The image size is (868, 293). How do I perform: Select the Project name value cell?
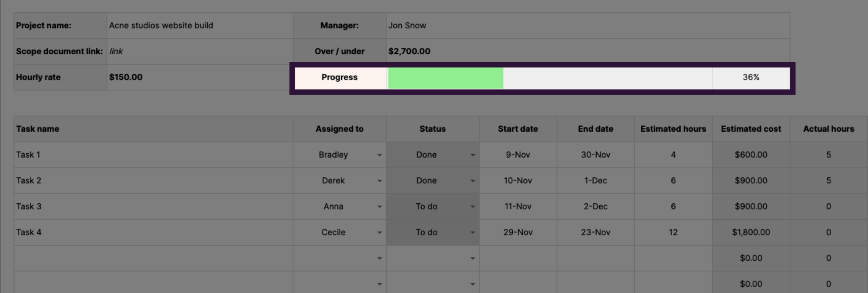(199, 25)
